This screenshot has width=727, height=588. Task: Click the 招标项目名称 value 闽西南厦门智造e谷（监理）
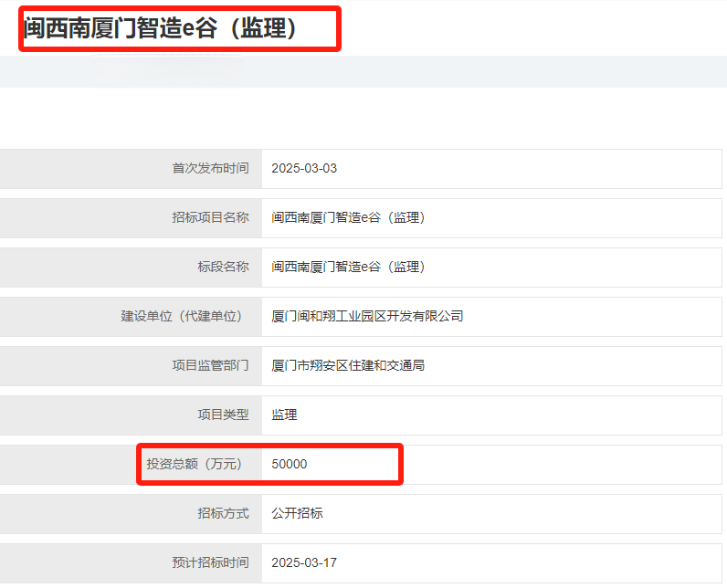point(348,217)
